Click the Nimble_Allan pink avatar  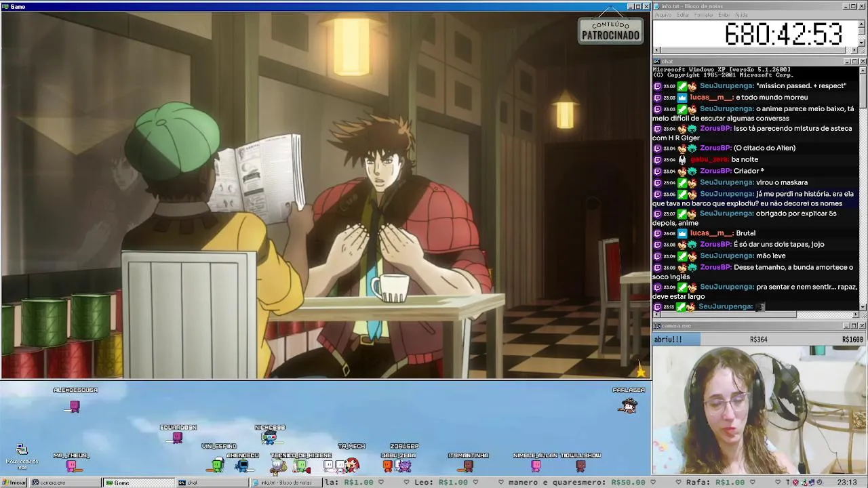click(536, 466)
